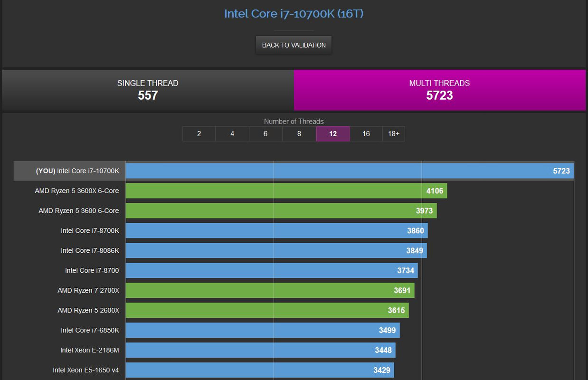Image resolution: width=588 pixels, height=380 pixels.
Task: Click the blue bar showing 3849
Action: coord(276,251)
